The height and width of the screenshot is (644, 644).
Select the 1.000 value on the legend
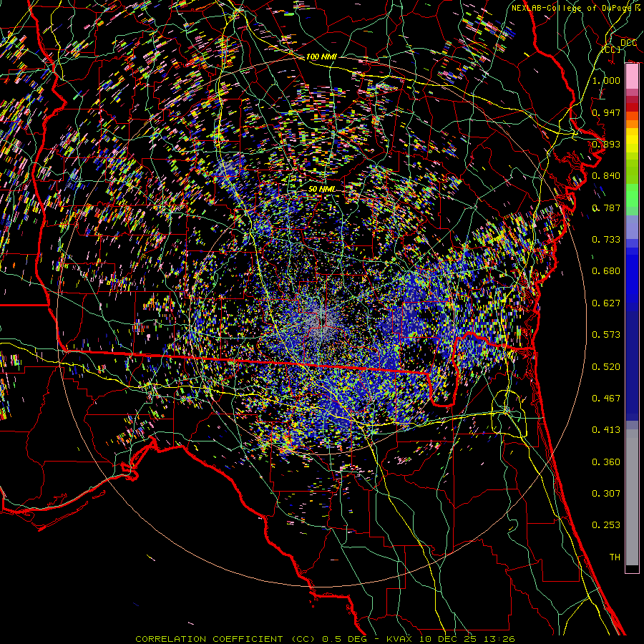606,80
